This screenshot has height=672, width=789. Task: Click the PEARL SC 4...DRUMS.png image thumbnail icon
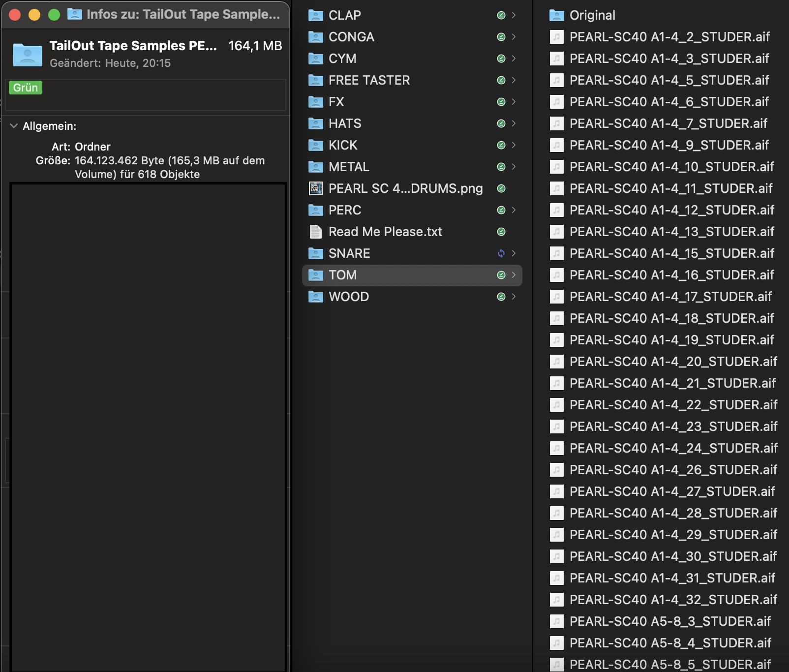(315, 188)
